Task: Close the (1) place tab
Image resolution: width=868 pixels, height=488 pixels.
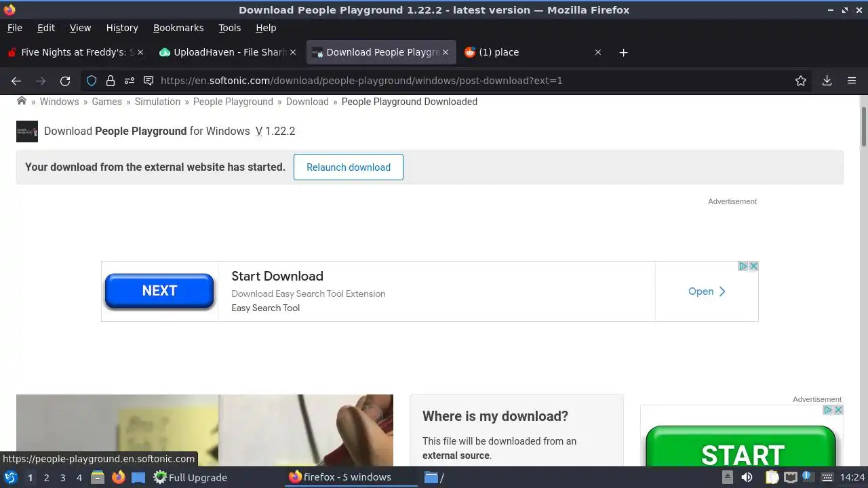Action: (598, 52)
